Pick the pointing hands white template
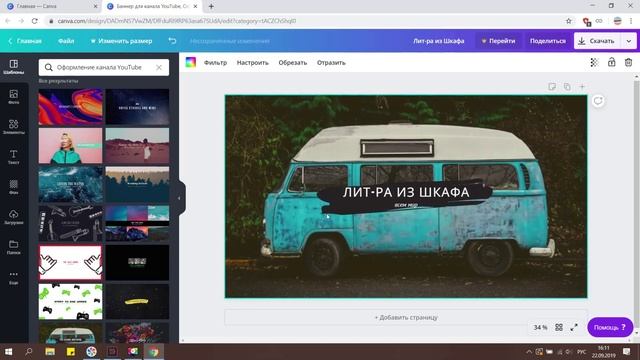The width and height of the screenshot is (640, 360). (71, 262)
